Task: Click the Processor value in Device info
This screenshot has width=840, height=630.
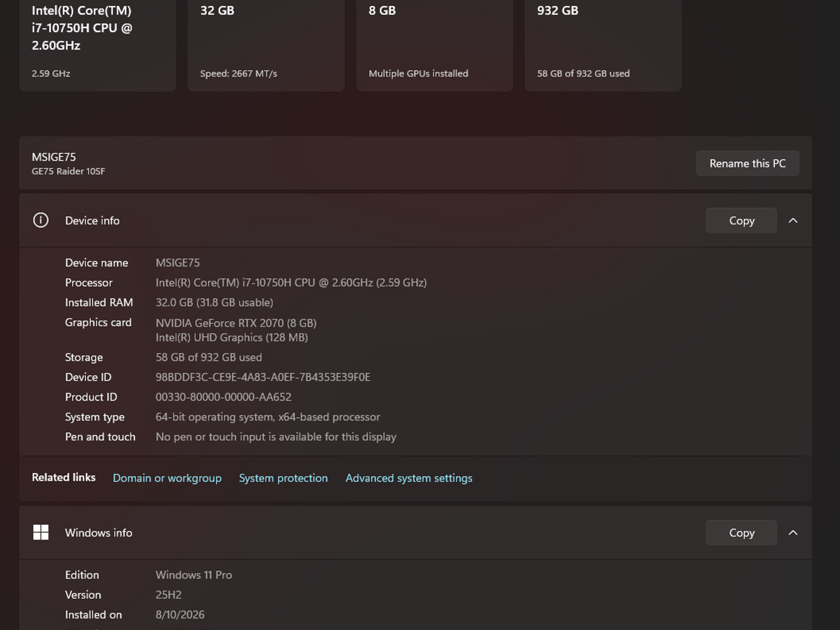Action: [x=291, y=283]
